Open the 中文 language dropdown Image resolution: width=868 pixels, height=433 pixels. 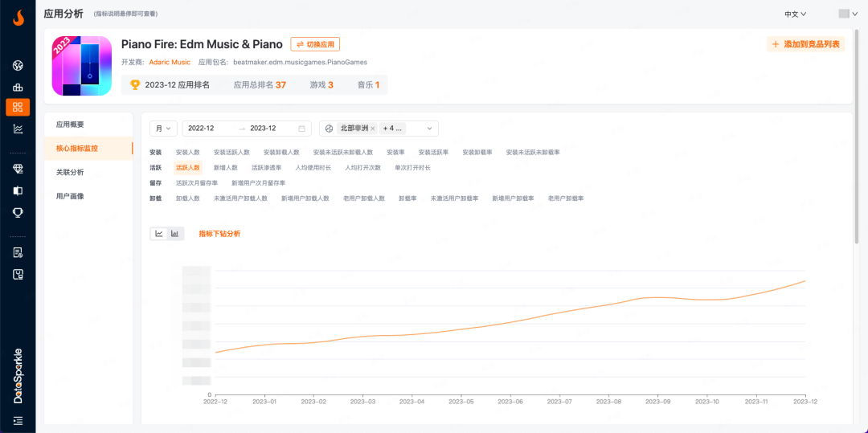point(795,14)
